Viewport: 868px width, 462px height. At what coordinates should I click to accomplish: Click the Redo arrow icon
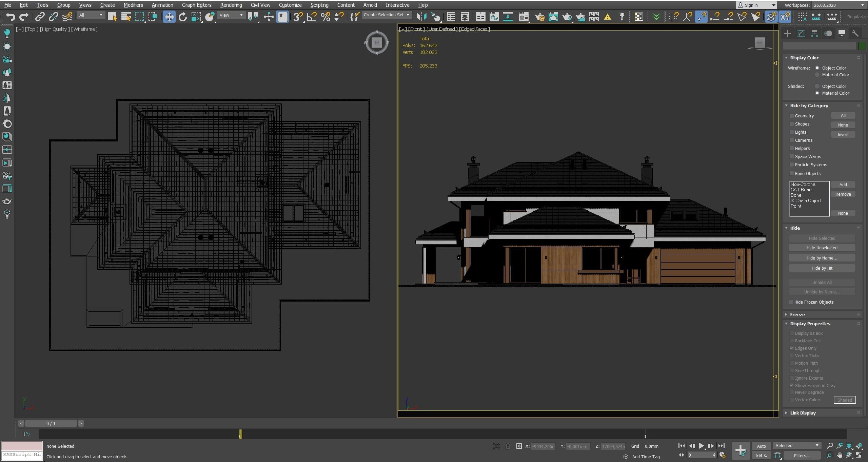(x=24, y=17)
